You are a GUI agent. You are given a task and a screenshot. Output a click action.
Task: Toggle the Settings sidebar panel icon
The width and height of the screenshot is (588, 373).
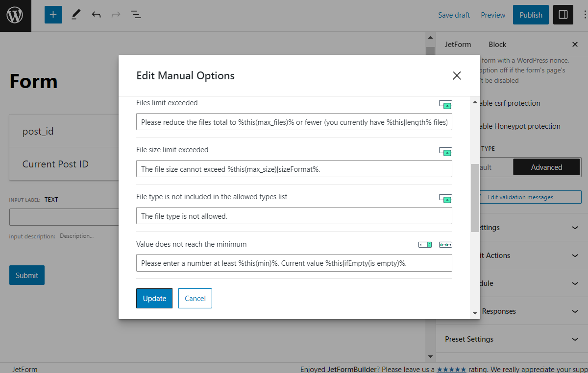(563, 15)
